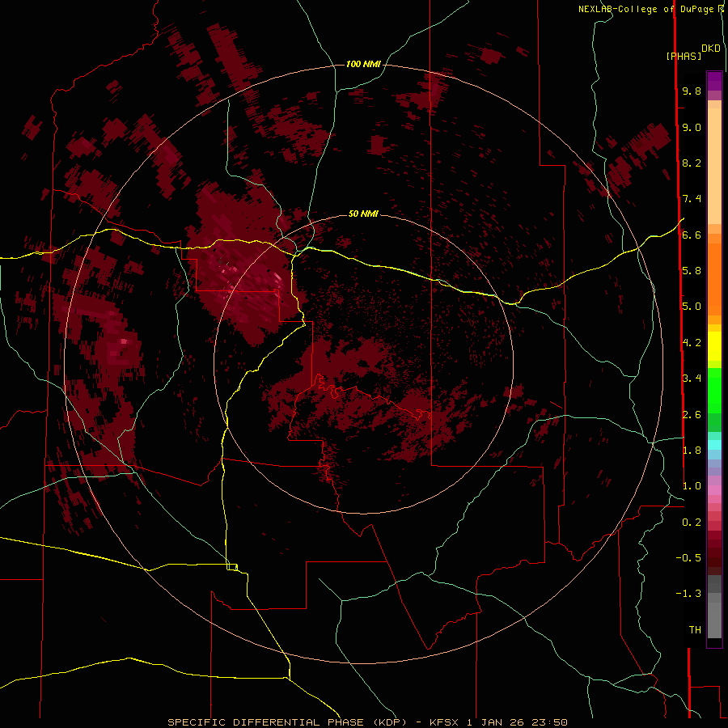Click the 5.0 value on the scale

pyautogui.click(x=692, y=307)
